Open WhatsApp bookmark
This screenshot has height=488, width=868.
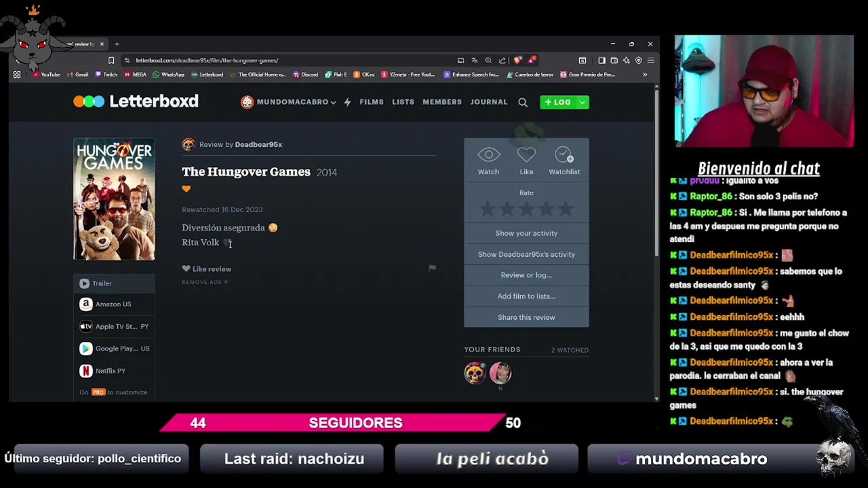[169, 75]
